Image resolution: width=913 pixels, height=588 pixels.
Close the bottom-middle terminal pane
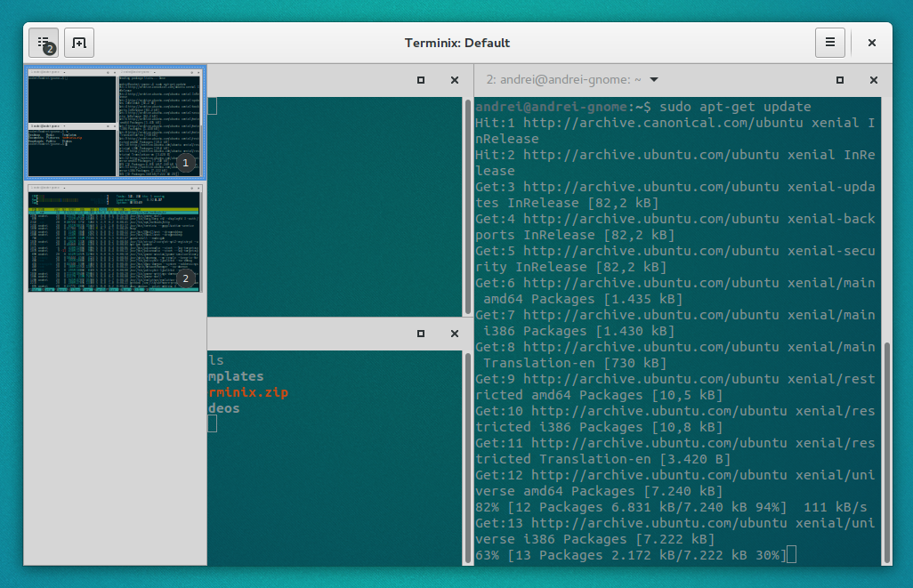454,334
